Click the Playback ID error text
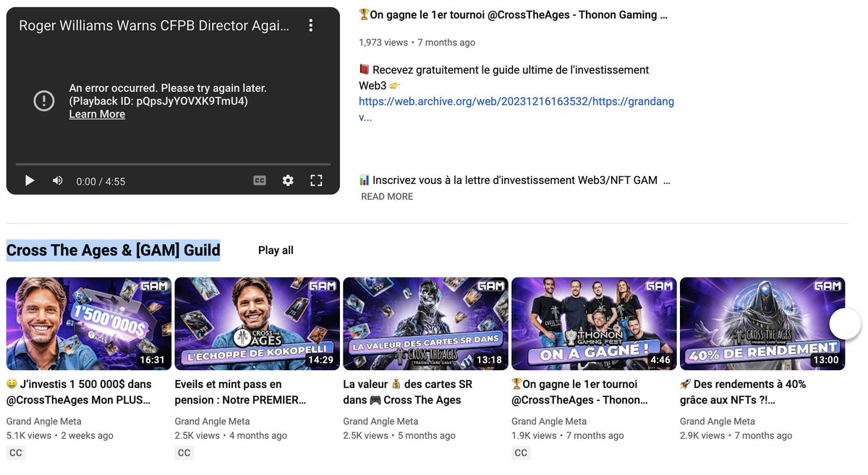The width and height of the screenshot is (868, 475). click(x=158, y=101)
